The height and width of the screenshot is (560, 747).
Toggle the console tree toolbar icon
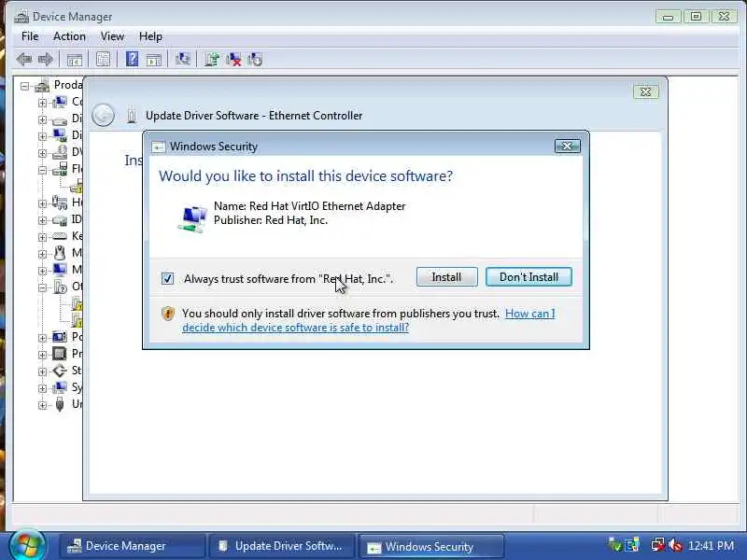pos(75,60)
